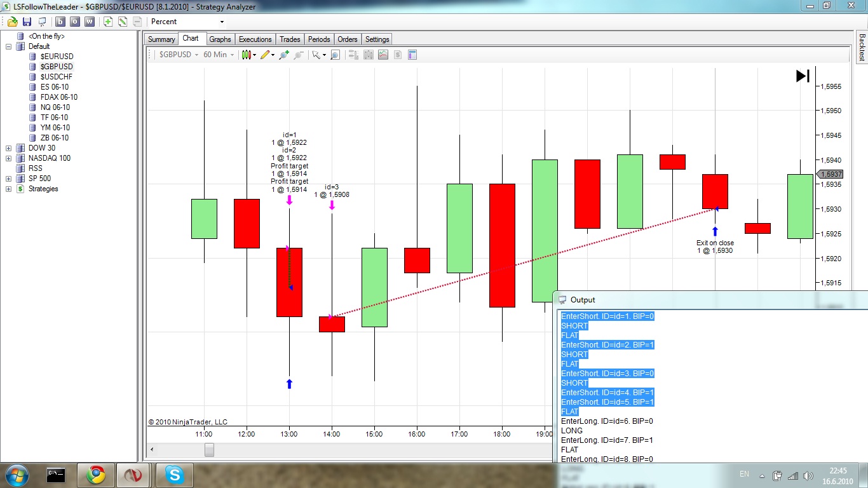The height and width of the screenshot is (488, 868).
Task: Expand the Strategies node
Action: click(x=8, y=189)
